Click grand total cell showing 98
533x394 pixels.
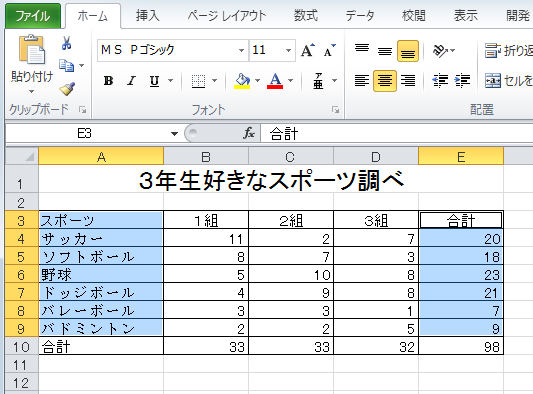(461, 346)
